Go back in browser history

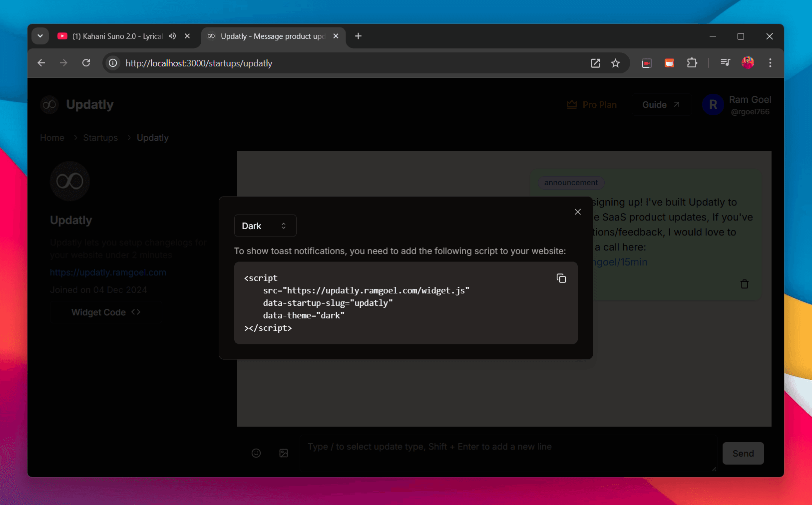pyautogui.click(x=41, y=63)
